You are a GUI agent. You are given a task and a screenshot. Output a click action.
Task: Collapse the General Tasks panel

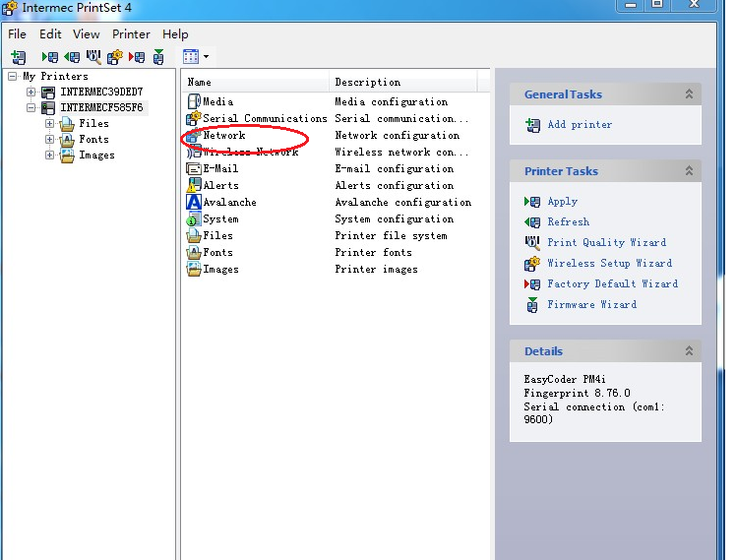point(689,93)
